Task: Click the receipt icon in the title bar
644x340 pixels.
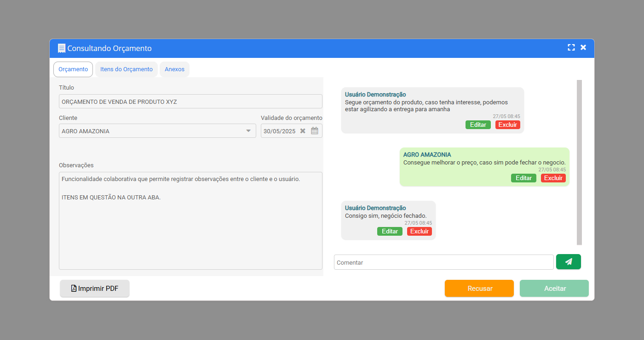Action: tap(62, 48)
